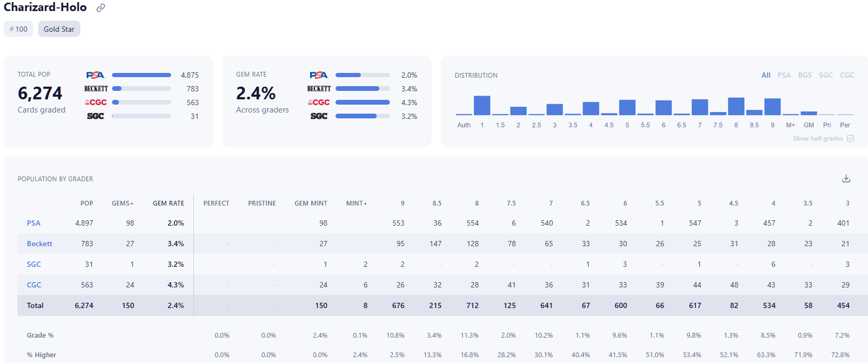This screenshot has height=363, width=868.
Task: Open the PSA grader row link
Action: (x=33, y=223)
